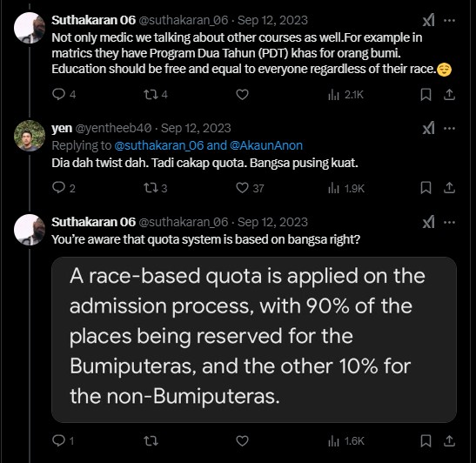Repost the first tweet about PDT

(x=156, y=94)
